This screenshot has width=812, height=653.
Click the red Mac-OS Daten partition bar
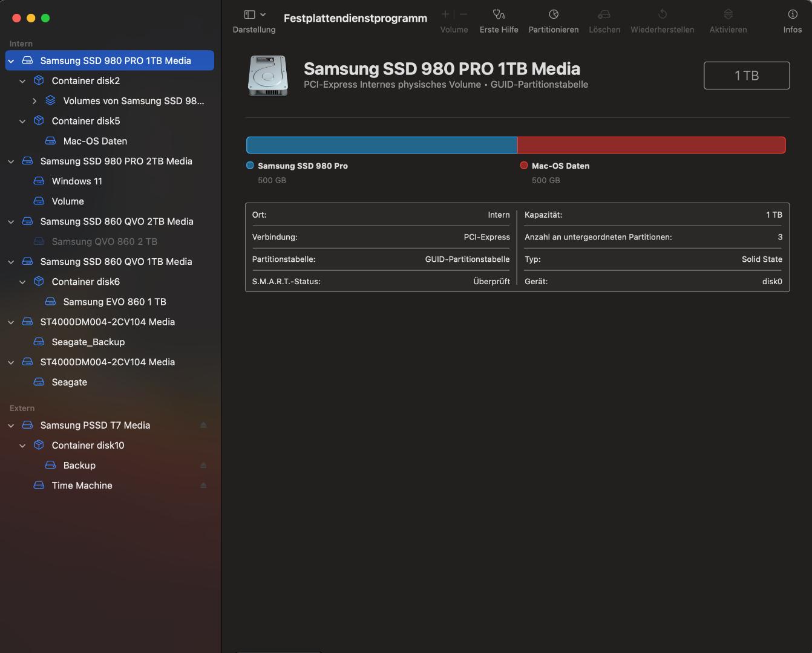point(651,145)
